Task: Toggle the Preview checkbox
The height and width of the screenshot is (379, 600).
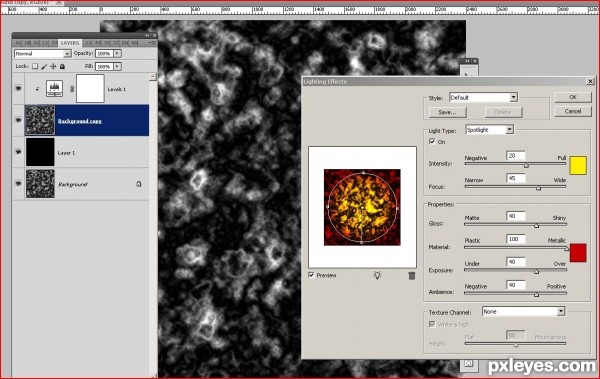Action: coord(311,275)
